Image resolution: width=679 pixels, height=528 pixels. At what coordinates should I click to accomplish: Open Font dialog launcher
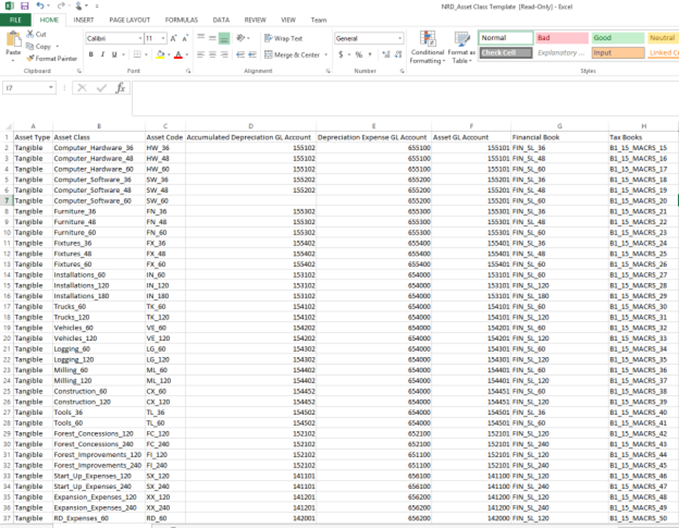(x=188, y=71)
